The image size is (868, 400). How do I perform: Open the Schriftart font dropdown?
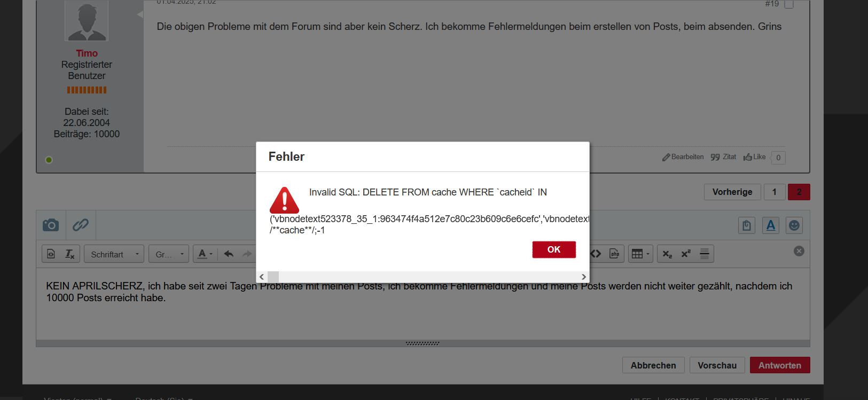point(114,254)
